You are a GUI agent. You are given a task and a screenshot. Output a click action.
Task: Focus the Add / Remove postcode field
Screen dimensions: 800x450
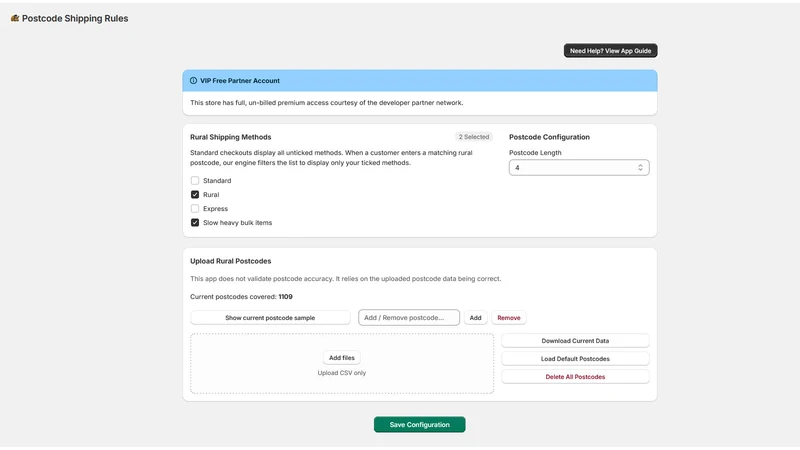(x=409, y=317)
